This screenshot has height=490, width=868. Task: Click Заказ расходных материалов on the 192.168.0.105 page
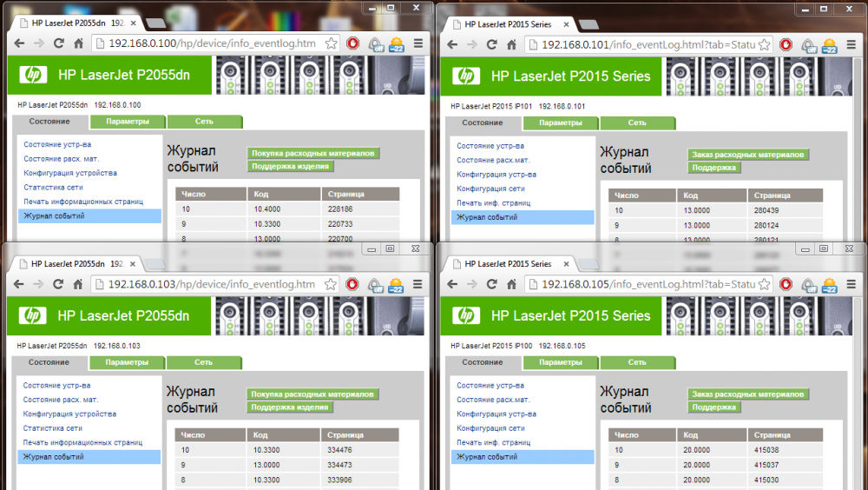click(x=747, y=394)
